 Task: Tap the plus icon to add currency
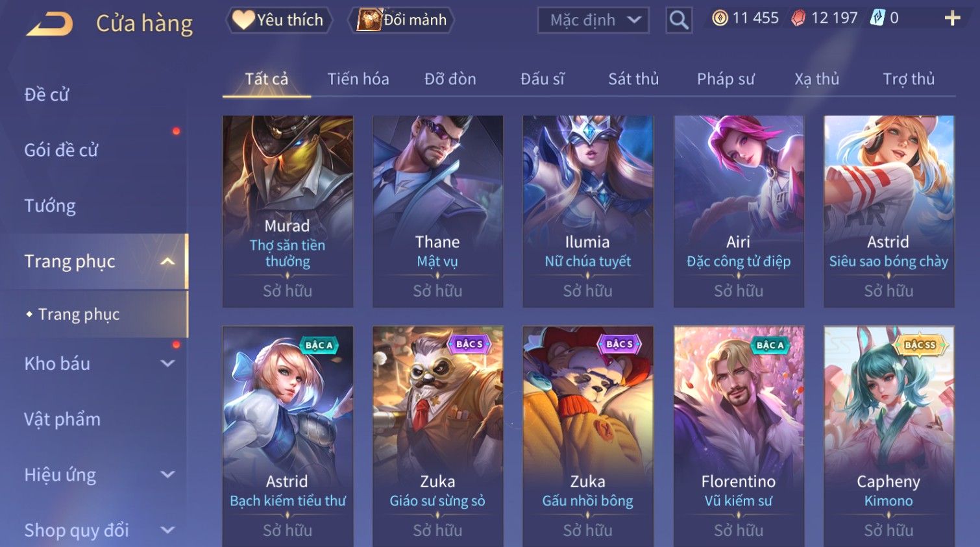click(952, 18)
